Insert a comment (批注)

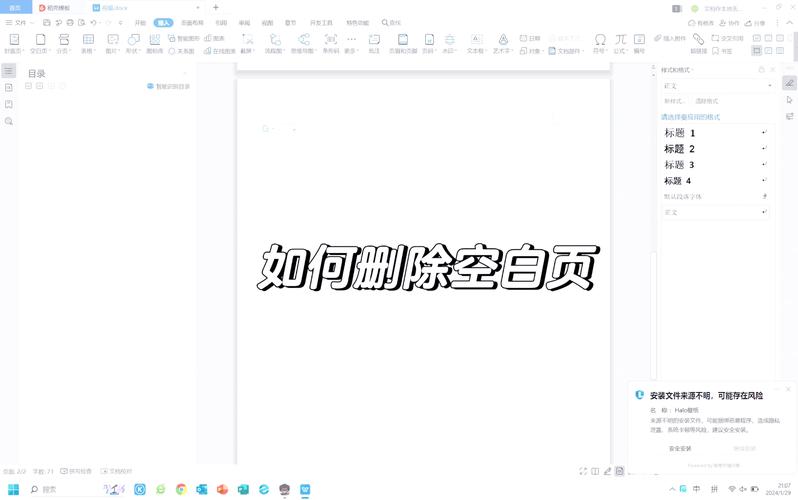[x=374, y=44]
